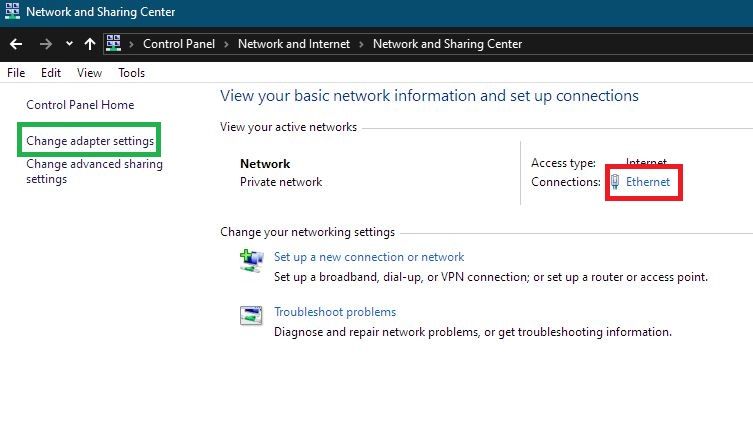Go to Control Panel Home

80,105
